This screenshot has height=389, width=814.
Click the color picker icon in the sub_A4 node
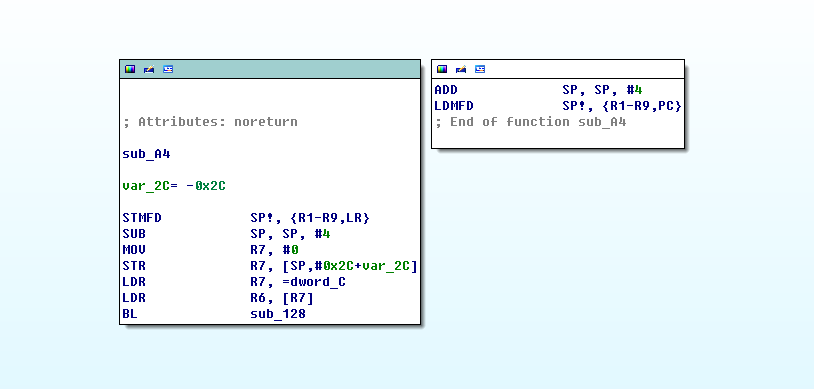pos(130,69)
